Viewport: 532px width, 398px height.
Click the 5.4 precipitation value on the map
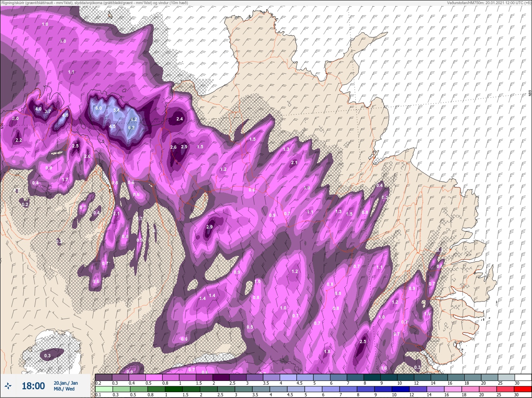pos(116,110)
